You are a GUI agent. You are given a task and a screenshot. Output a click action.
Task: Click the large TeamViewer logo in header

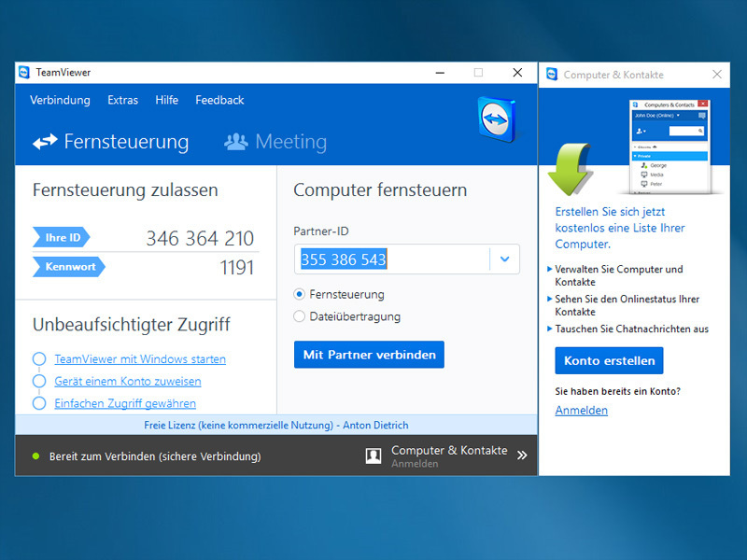[x=497, y=119]
